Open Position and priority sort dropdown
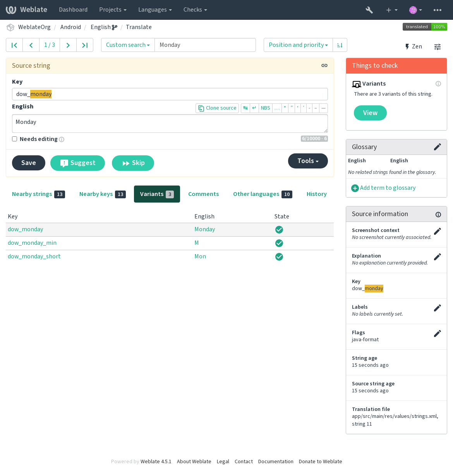453x476 pixels. [298, 45]
